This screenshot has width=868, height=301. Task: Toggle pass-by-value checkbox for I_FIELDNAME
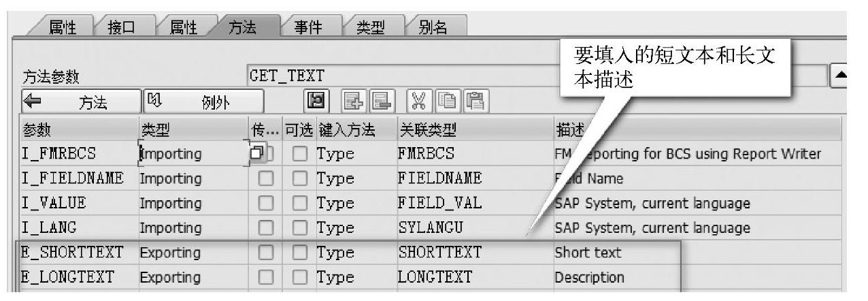[x=265, y=178]
